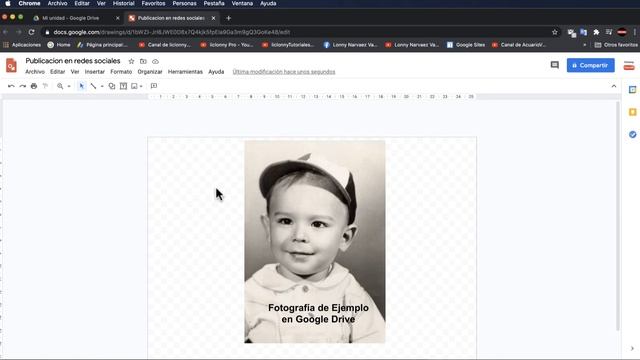Click the Undo arrow in the toolbar
Viewport: 640px width, 360px height.
click(11, 86)
